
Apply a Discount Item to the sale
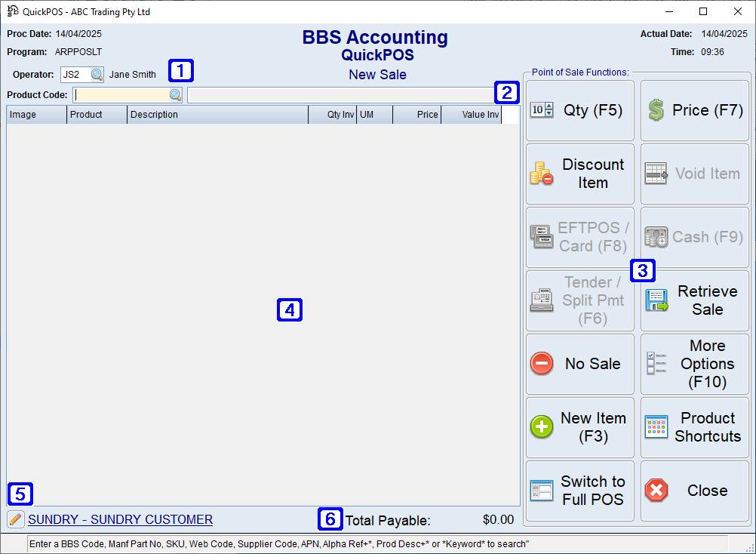579,173
